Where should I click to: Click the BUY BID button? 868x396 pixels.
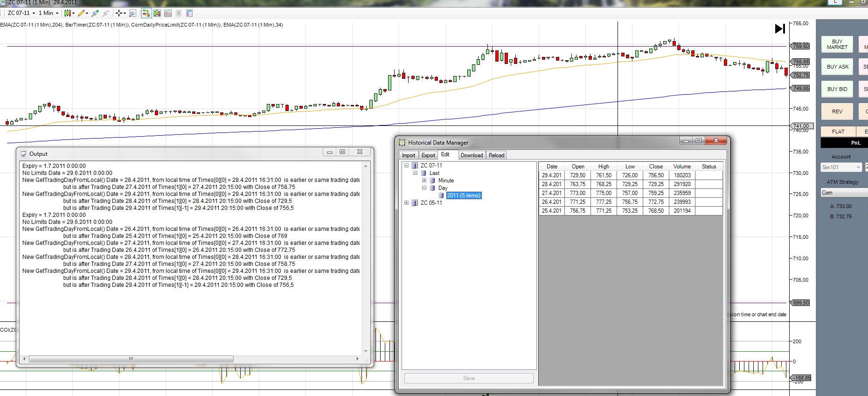(837, 89)
